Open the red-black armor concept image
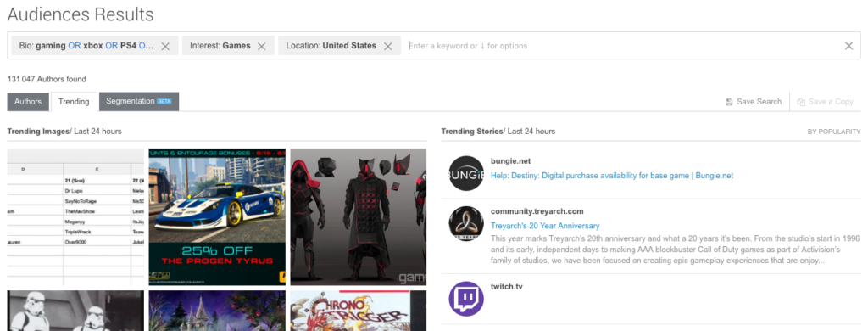 point(359,216)
